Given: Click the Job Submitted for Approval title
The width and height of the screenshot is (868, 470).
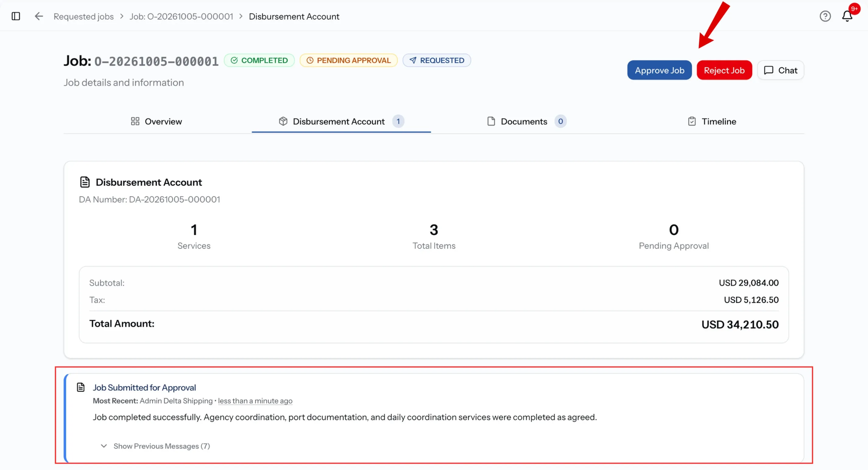Looking at the screenshot, I should [144, 388].
